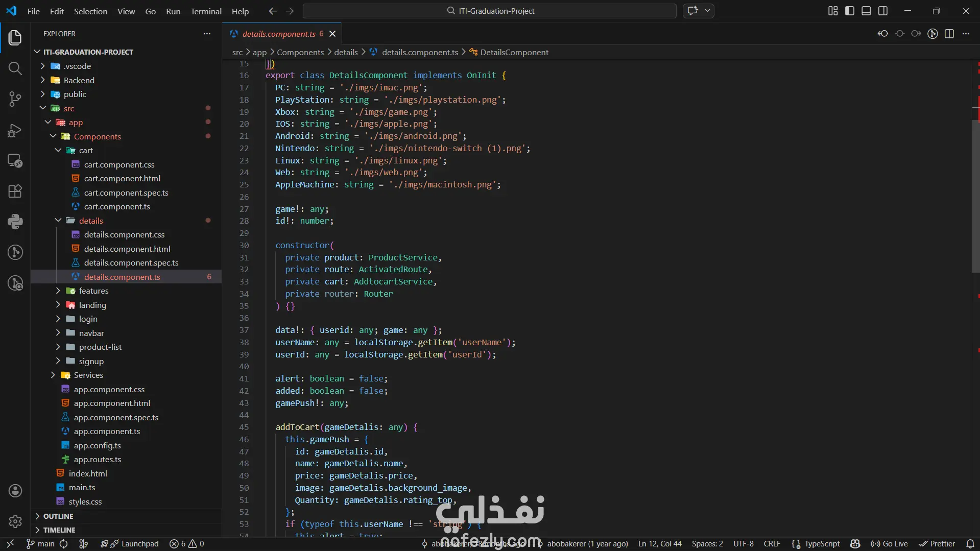
Task: Open app.routes.ts file
Action: [x=98, y=460]
